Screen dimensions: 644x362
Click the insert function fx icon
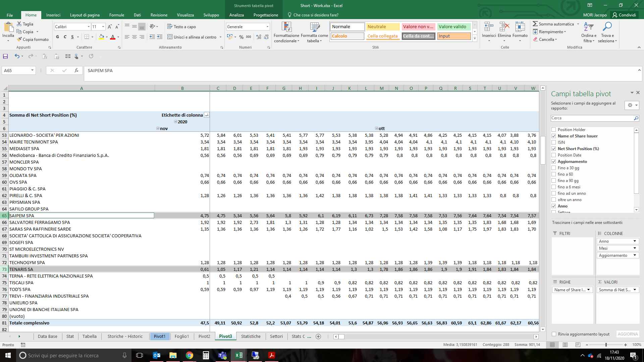76,70
